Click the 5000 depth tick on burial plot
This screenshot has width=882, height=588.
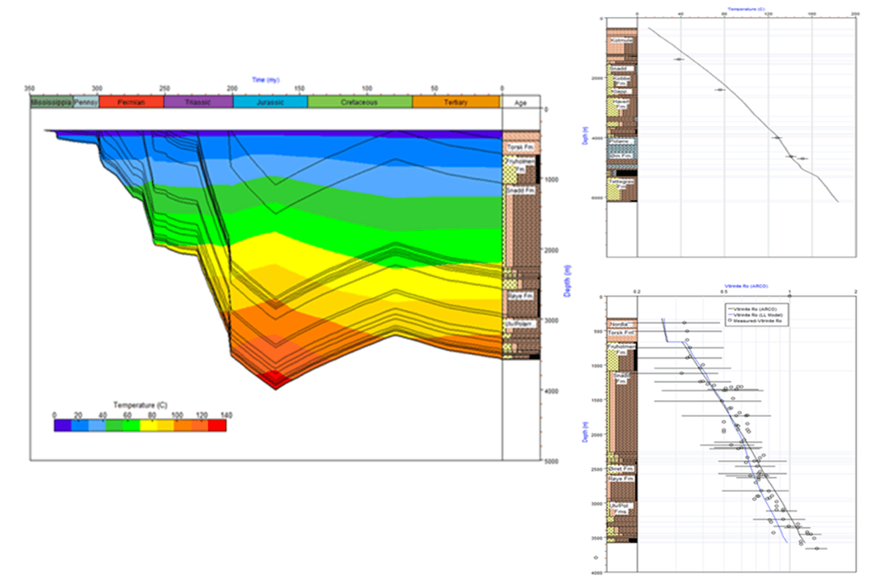(552, 461)
